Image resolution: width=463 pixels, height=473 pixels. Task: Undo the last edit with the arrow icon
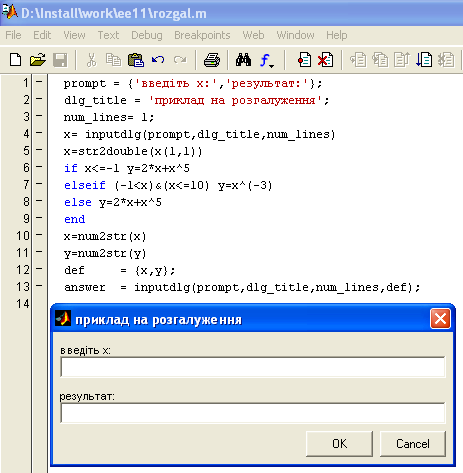(158, 60)
